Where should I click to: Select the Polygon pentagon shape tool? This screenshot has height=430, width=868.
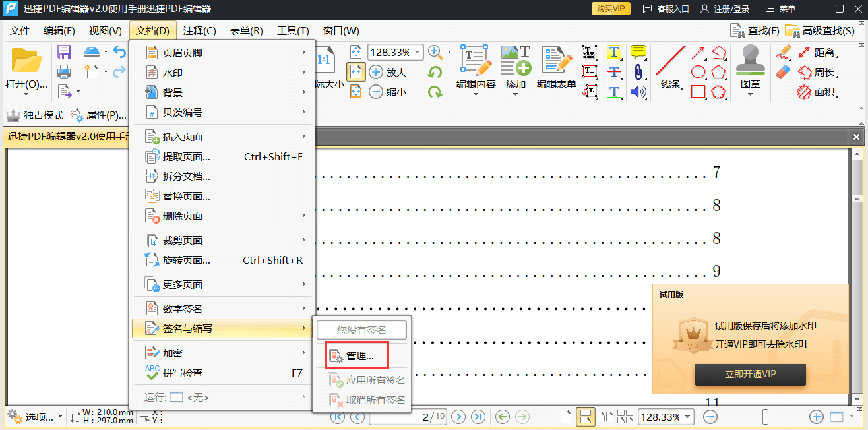point(718,72)
